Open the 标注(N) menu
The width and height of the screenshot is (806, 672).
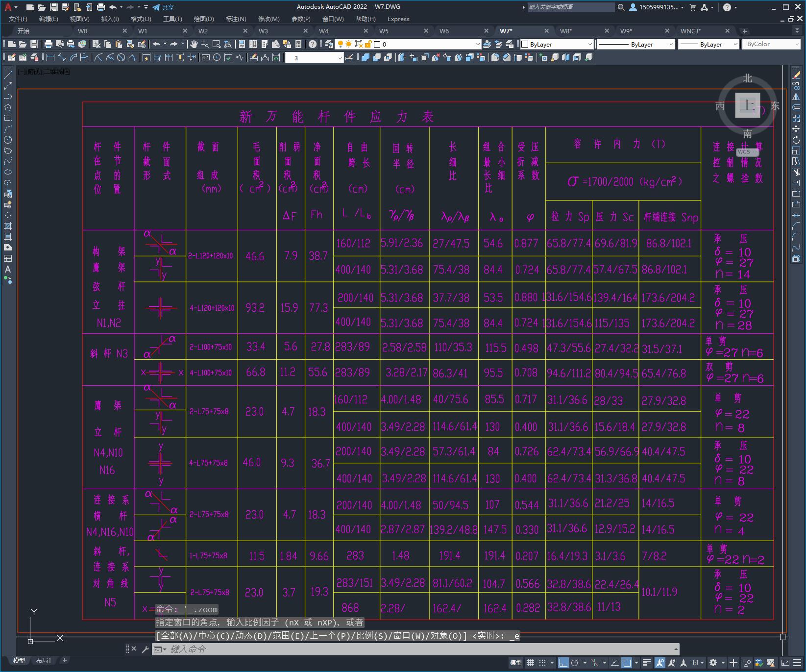236,19
